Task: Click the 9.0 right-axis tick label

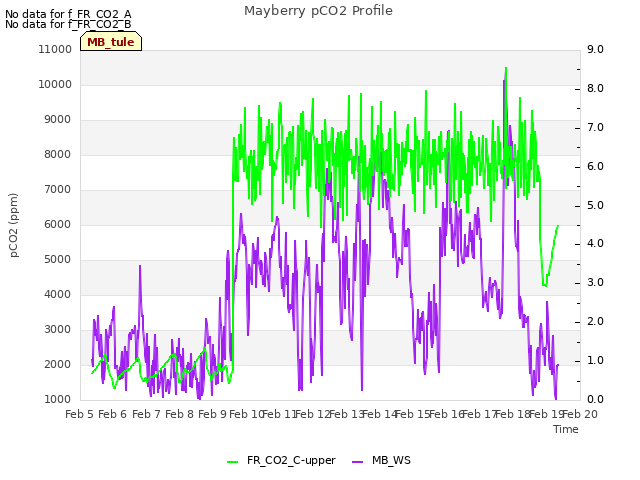Action: click(x=595, y=49)
